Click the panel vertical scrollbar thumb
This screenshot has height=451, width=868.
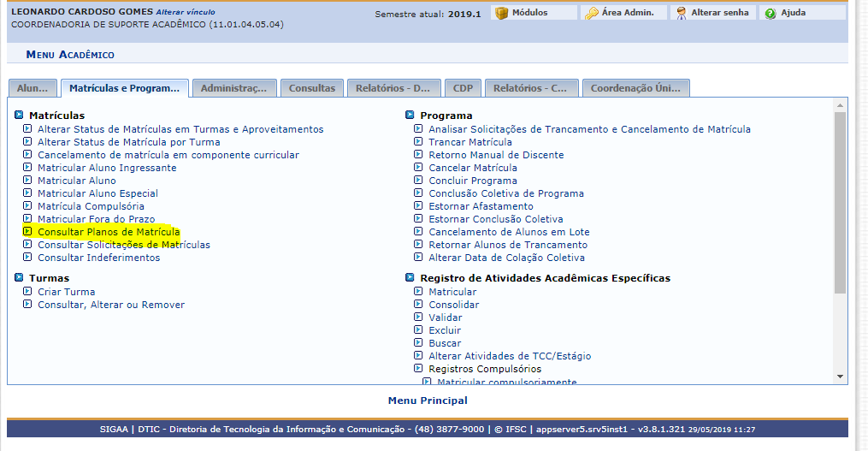[841, 202]
